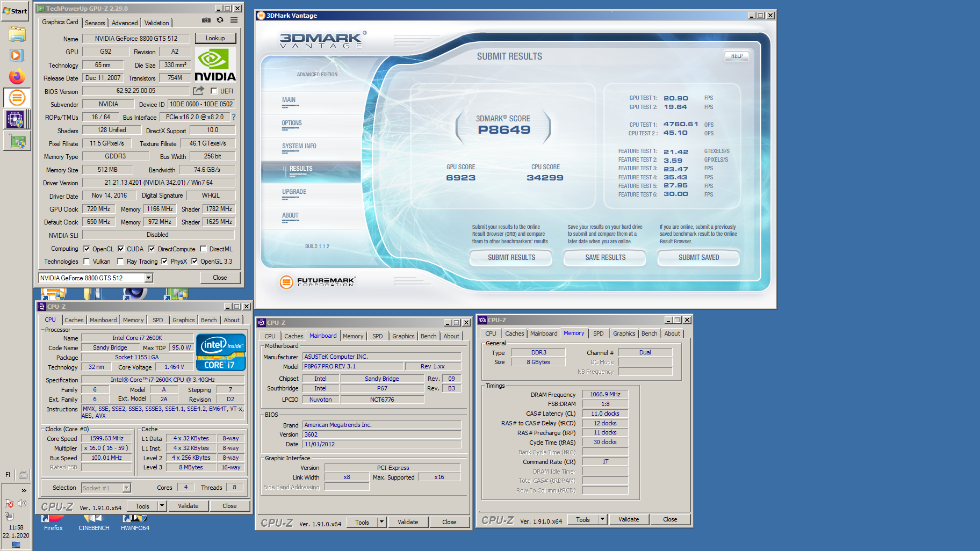Image resolution: width=980 pixels, height=551 pixels.
Task: Open the GPU selection dropdown in GPU-Z
Action: [x=149, y=278]
